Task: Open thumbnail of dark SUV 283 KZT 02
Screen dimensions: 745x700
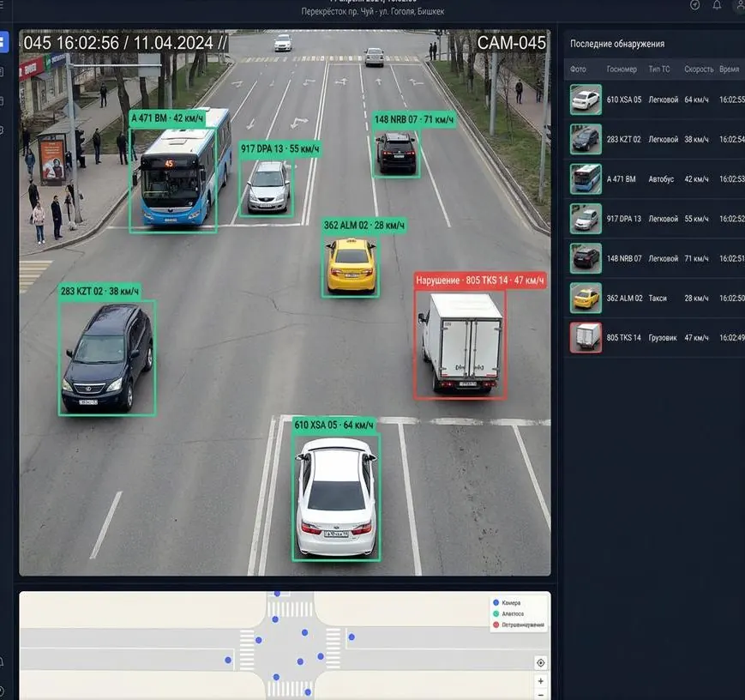Action: click(586, 139)
